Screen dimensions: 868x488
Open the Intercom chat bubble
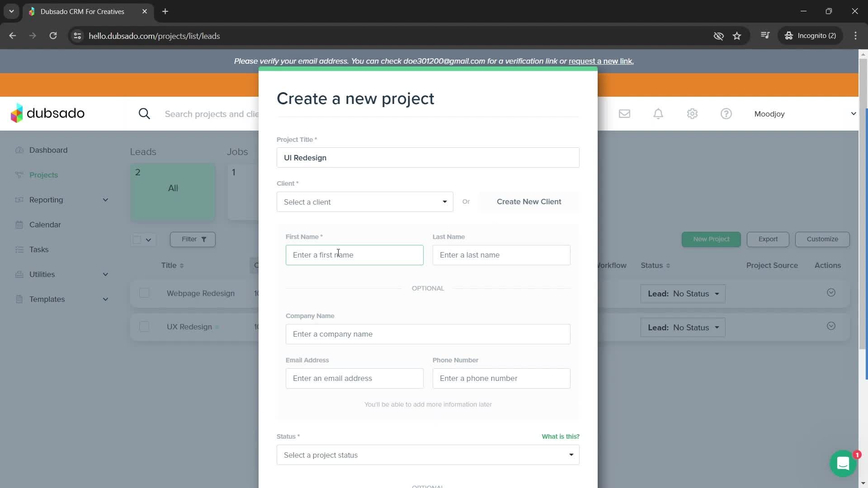[843, 463]
